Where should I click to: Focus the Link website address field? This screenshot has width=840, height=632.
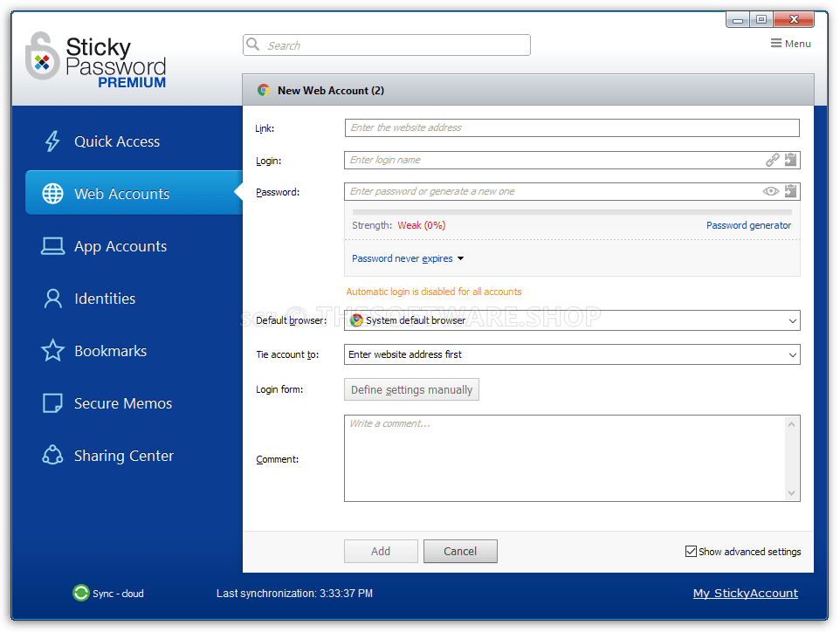coord(572,127)
